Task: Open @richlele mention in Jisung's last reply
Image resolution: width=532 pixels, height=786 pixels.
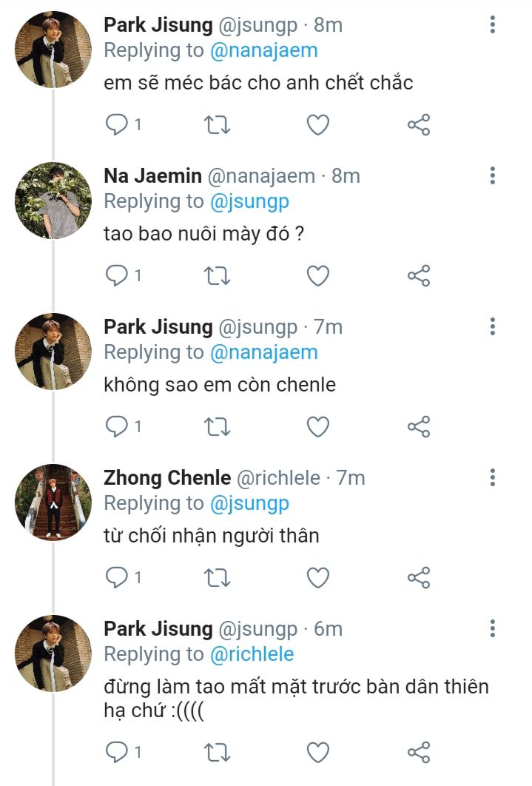Action: point(252,654)
